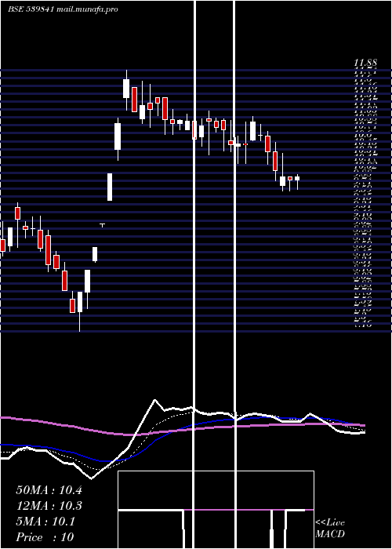The image size is (392, 549).
Task: Click the 11.88 price axis label
Action: 365,63
